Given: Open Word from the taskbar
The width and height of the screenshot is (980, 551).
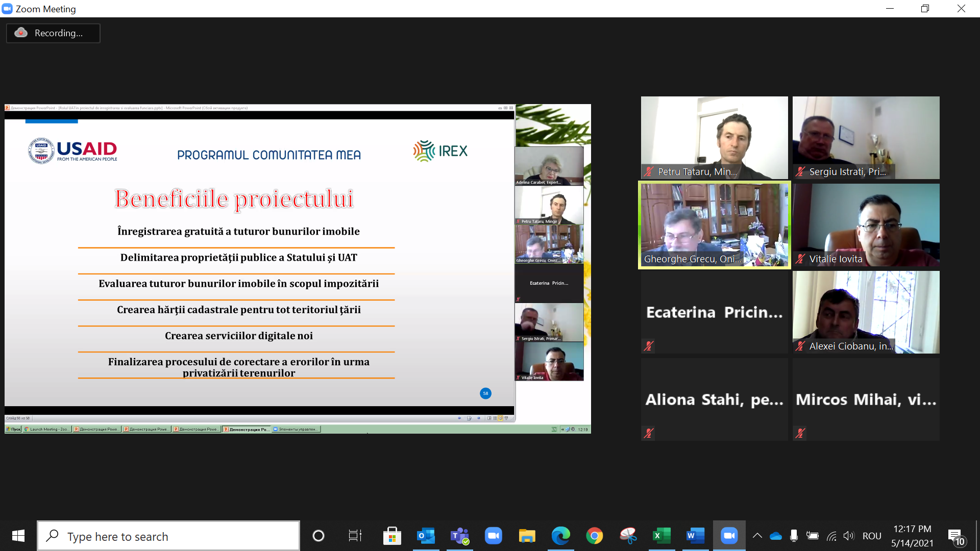Looking at the screenshot, I should (695, 536).
